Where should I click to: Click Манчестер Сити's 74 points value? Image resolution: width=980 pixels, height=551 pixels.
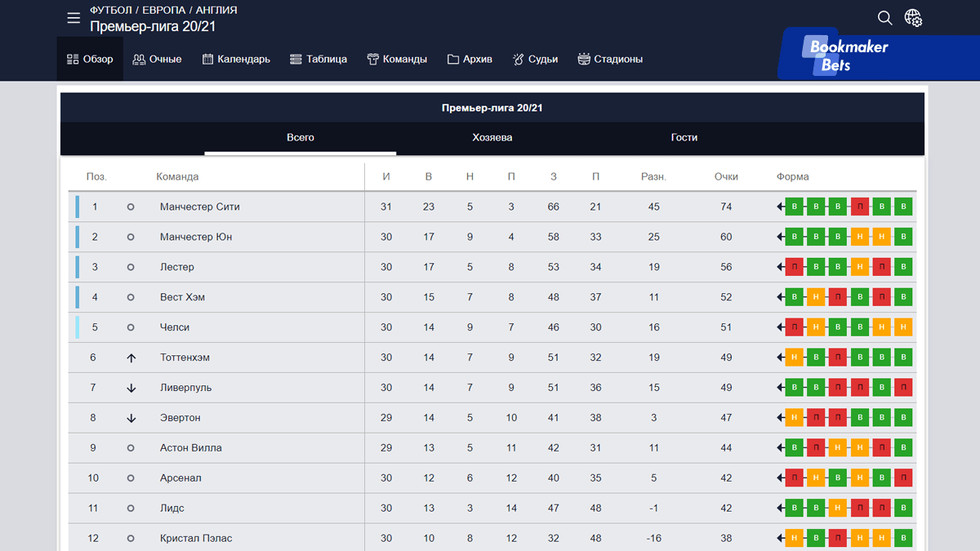pyautogui.click(x=726, y=207)
